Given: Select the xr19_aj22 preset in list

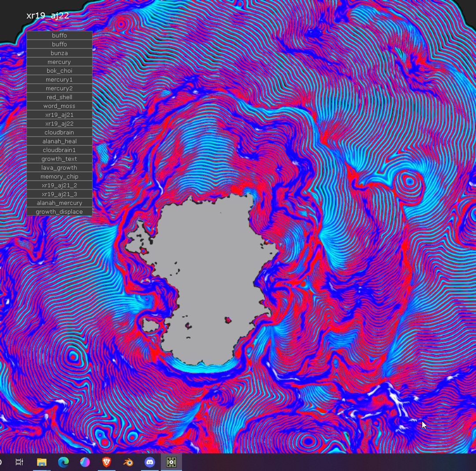Looking at the screenshot, I should 59,123.
